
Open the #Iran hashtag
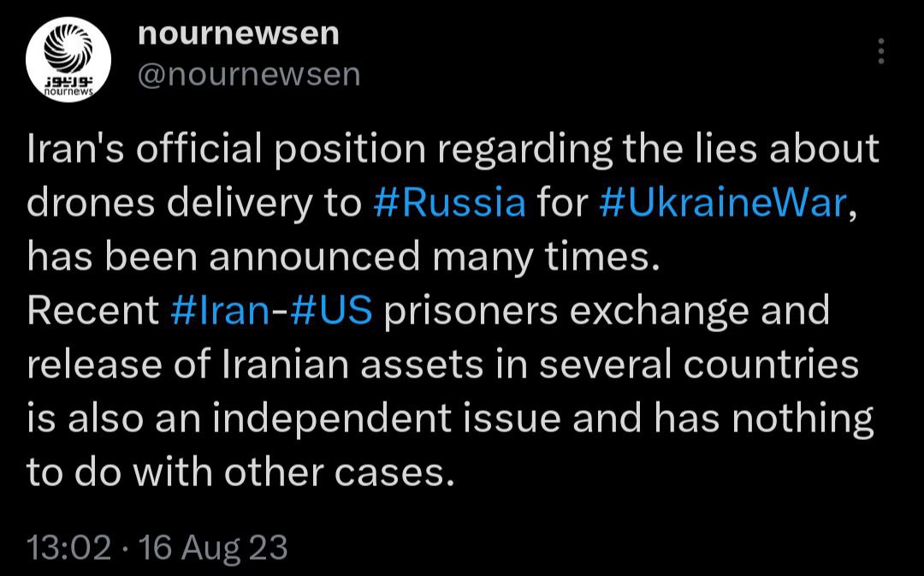[x=220, y=310]
